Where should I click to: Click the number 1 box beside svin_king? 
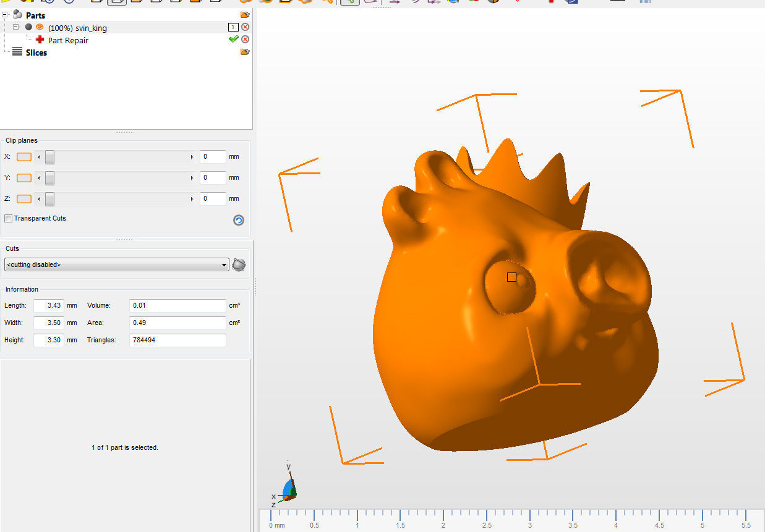[233, 27]
